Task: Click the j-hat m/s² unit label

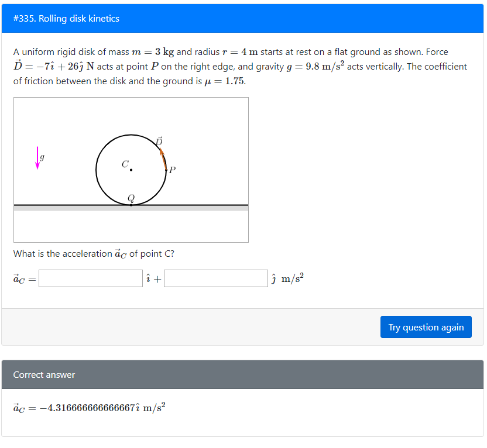Action: (284, 278)
